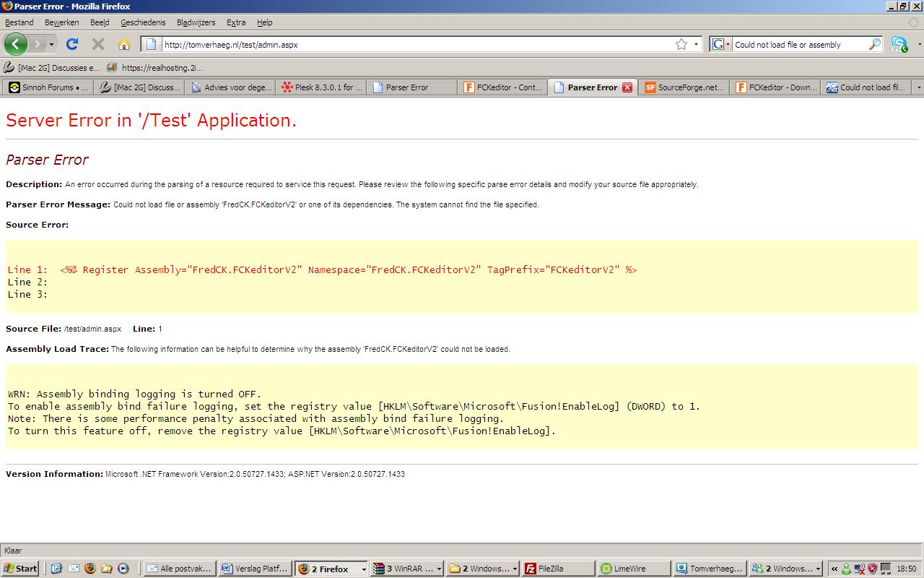Click the green Messenger tray icon
Image resolution: width=924 pixels, height=578 pixels.
[847, 569]
